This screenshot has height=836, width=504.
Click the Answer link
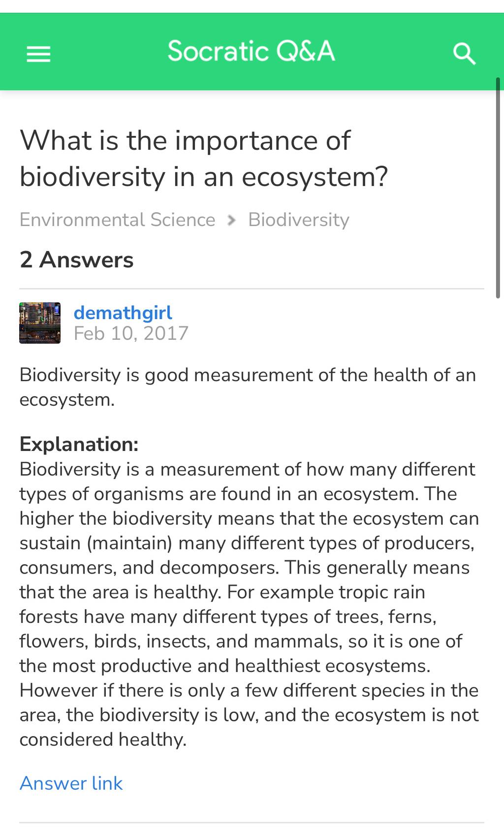click(x=71, y=783)
